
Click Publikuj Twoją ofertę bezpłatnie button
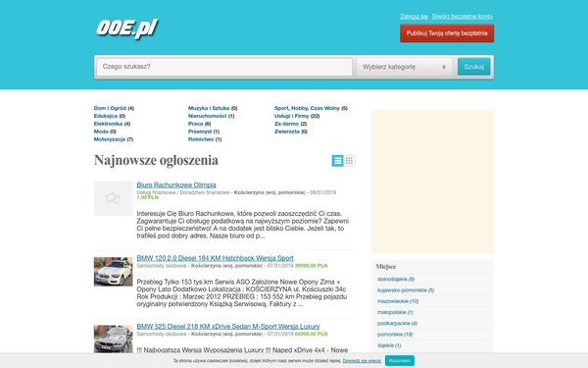(447, 33)
